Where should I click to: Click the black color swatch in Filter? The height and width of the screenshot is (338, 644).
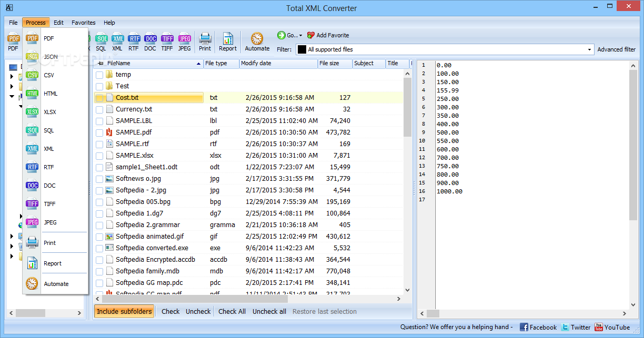point(302,49)
